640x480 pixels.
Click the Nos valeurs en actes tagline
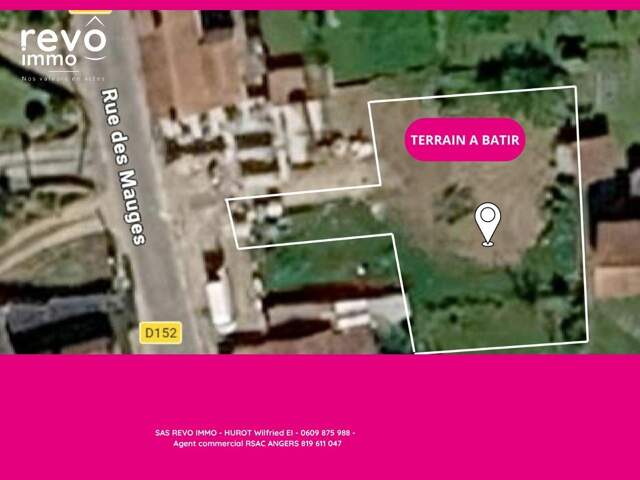[63, 78]
